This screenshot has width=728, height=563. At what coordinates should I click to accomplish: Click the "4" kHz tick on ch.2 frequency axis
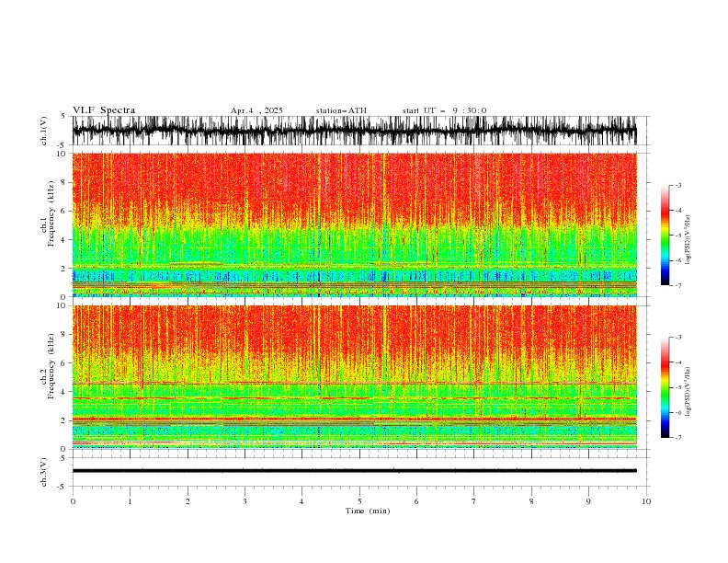(64, 392)
